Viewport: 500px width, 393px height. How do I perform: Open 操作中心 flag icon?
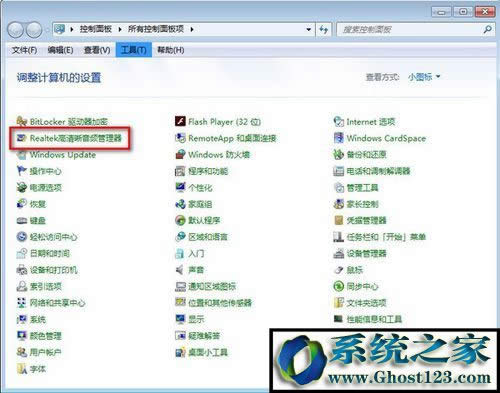pyautogui.click(x=21, y=171)
